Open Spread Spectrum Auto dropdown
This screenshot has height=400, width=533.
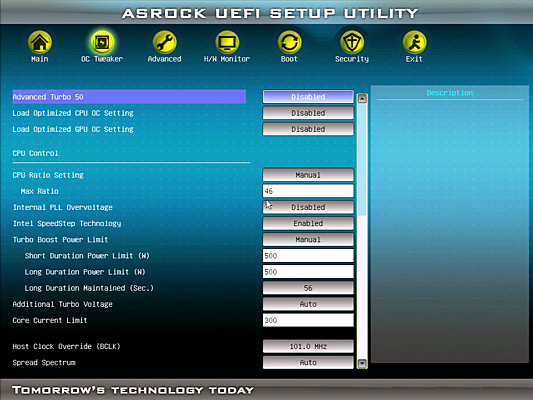point(308,363)
